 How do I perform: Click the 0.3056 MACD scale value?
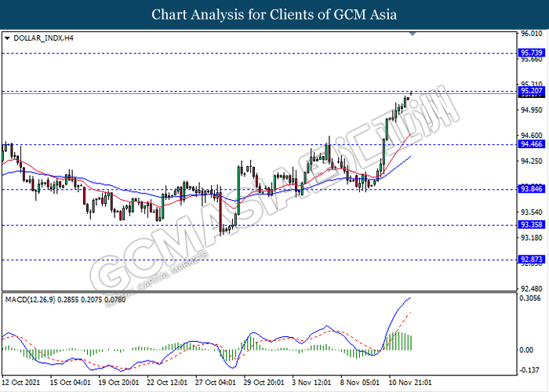click(529, 299)
